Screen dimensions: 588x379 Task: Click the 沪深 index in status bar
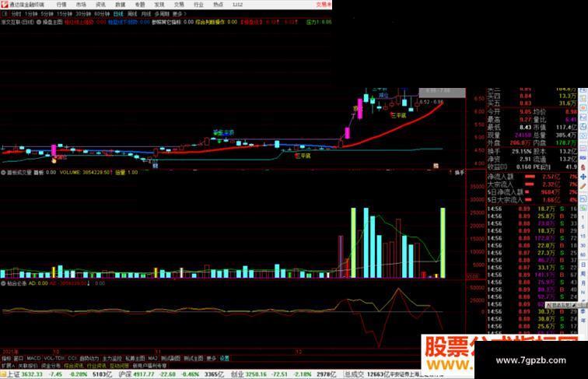coord(124,374)
